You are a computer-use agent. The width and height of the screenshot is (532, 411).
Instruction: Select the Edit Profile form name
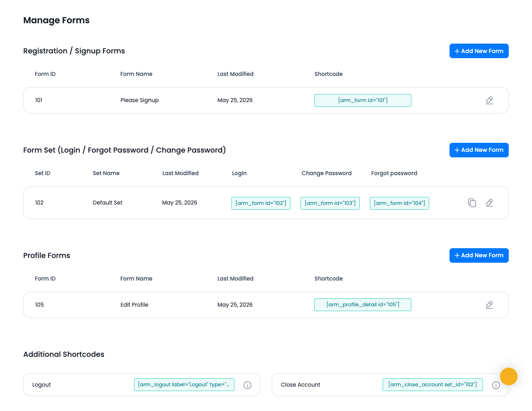134,305
